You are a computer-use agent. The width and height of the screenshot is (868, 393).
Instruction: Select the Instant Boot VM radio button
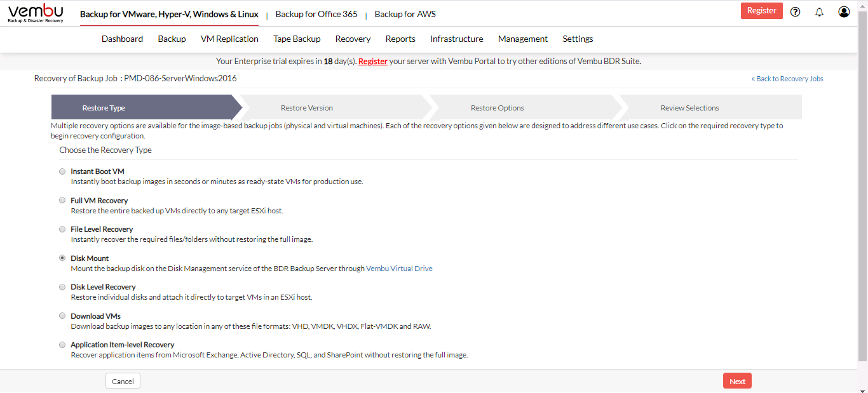62,171
